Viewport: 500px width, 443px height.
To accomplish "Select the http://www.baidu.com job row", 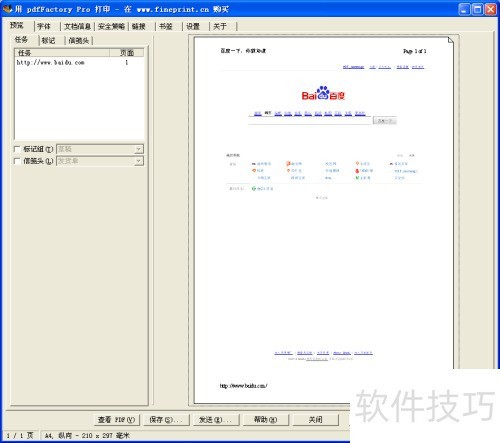I will click(x=79, y=62).
